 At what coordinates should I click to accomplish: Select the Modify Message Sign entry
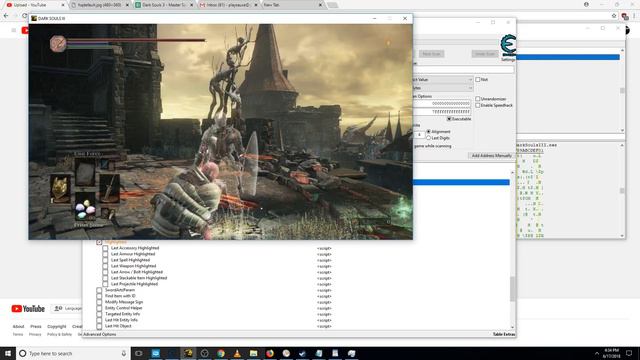[124, 302]
